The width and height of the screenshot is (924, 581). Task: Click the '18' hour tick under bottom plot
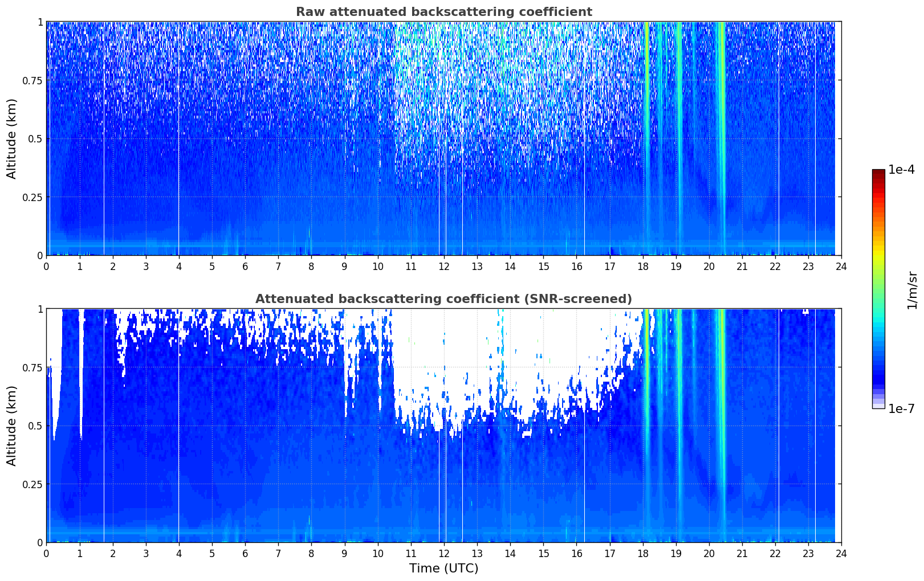point(643,553)
